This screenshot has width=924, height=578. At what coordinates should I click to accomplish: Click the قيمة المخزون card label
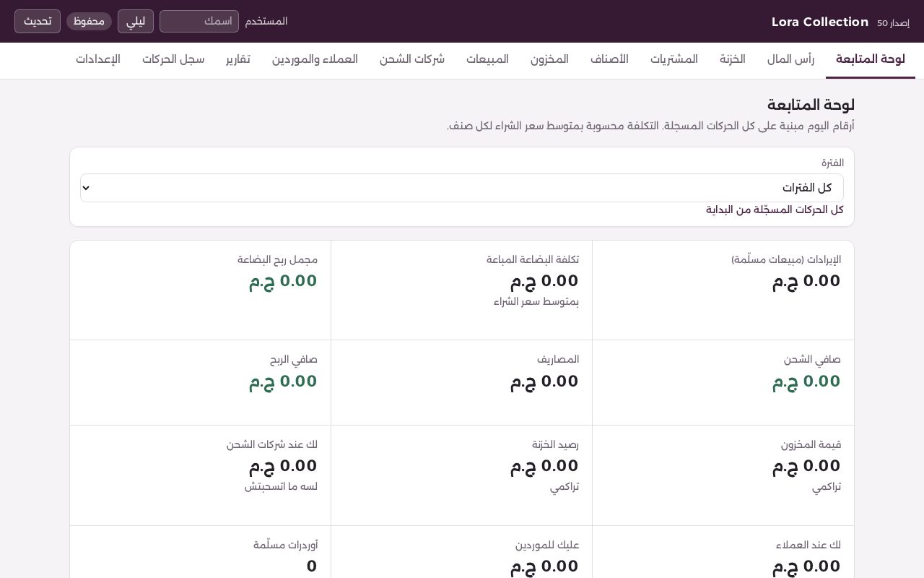pos(811,444)
